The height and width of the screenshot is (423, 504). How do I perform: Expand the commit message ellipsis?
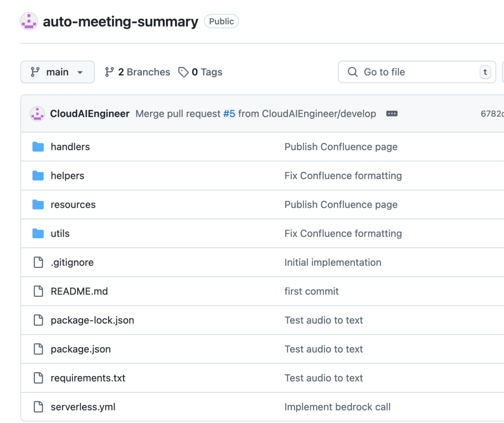point(392,113)
